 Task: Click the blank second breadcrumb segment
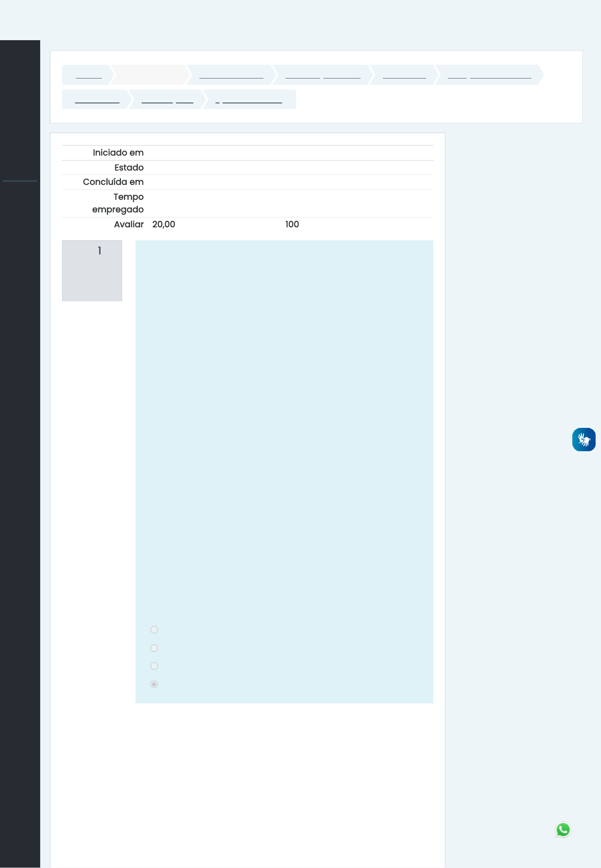click(x=150, y=75)
